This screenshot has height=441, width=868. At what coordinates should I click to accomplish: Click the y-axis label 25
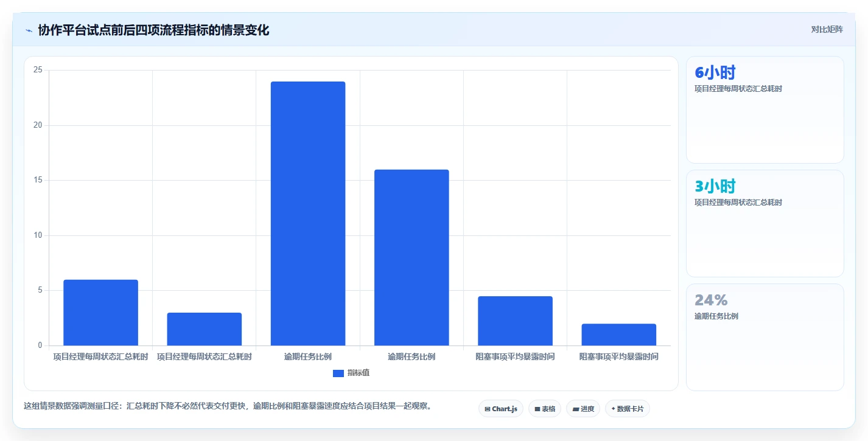click(x=38, y=70)
